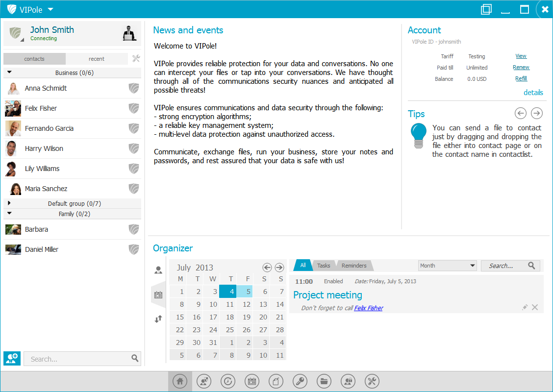Open the Home page from bottom toolbar
553x392 pixels.
click(180, 381)
